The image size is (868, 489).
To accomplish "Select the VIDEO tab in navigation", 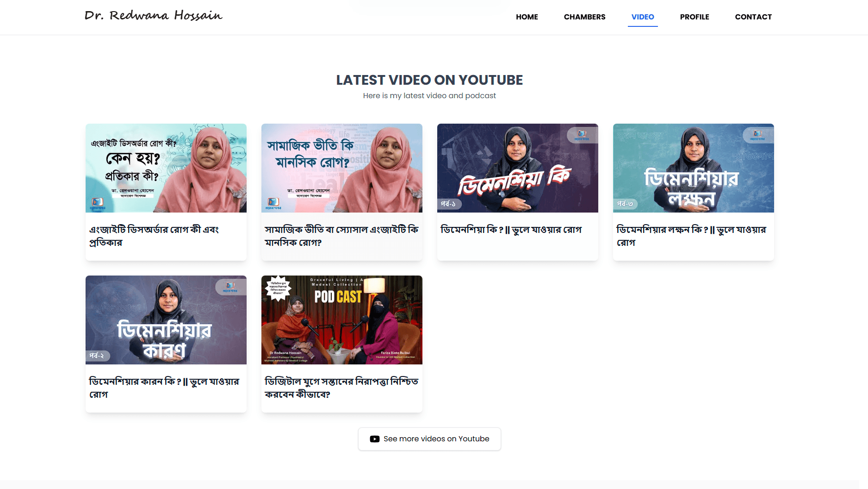I will pos(642,17).
